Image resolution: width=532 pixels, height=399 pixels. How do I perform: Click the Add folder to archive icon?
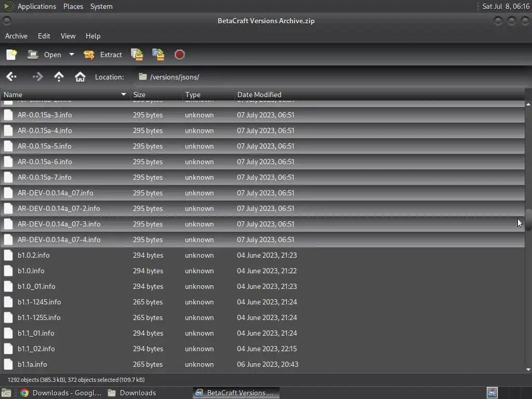(158, 55)
